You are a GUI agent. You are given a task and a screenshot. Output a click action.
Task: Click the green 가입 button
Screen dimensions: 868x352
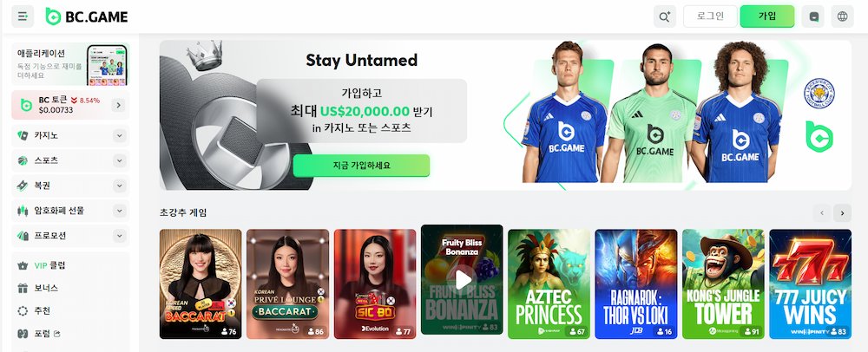click(767, 16)
